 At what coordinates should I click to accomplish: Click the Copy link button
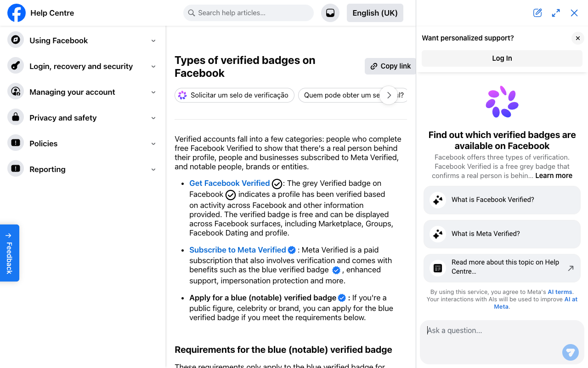coord(390,66)
